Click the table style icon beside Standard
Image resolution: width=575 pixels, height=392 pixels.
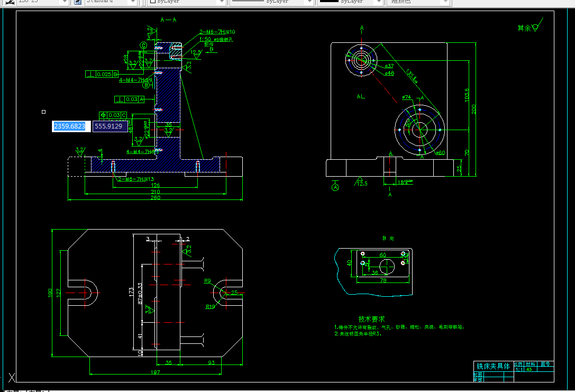pos(77,2)
